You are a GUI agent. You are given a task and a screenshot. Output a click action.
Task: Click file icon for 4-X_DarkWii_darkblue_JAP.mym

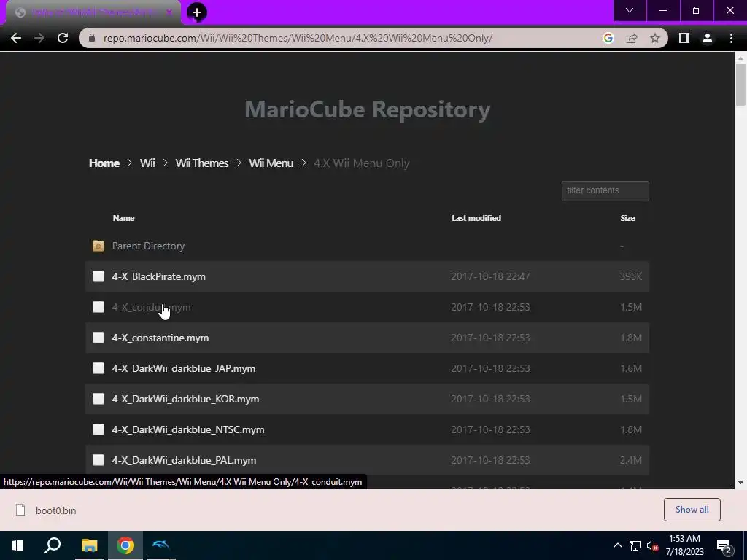98,368
